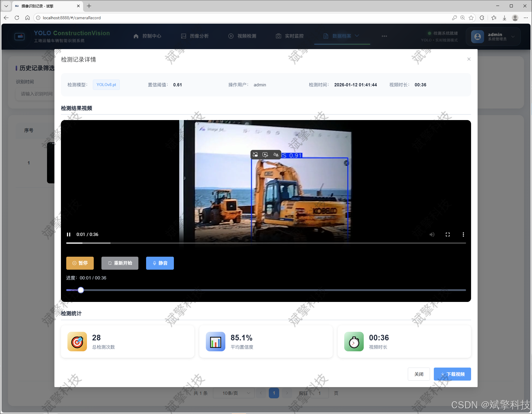
Task: Click the 下载视频 download button
Action: click(452, 374)
